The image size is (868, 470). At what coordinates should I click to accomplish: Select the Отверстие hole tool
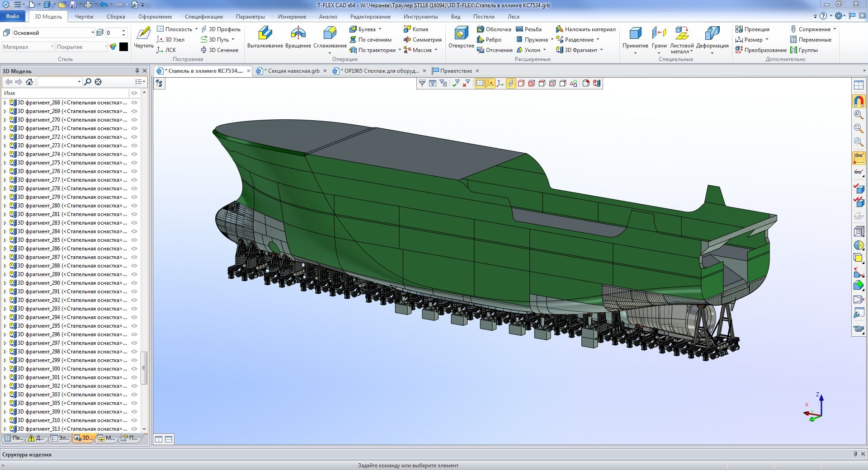point(461,37)
